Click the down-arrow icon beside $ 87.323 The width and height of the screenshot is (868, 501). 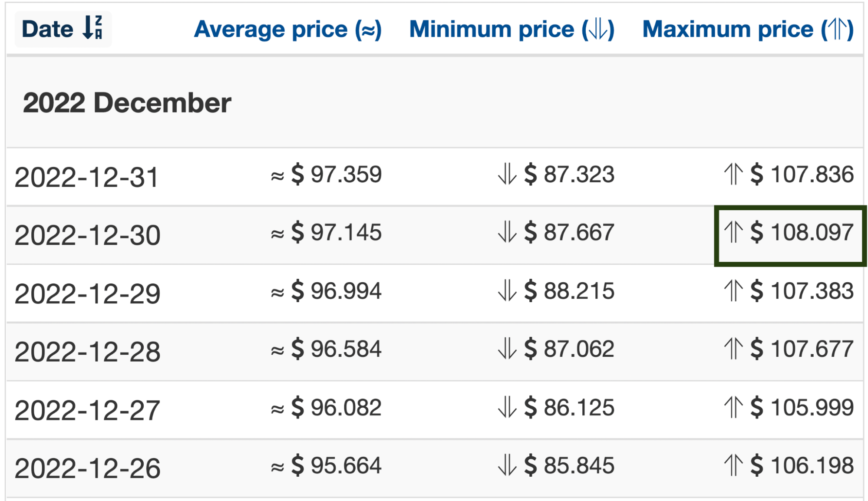pyautogui.click(x=507, y=174)
